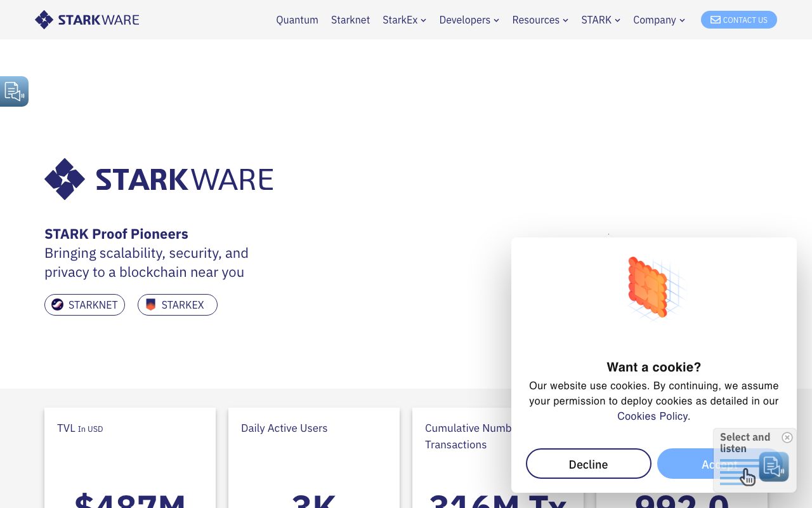The width and height of the screenshot is (812, 508).
Task: Go to the Quantum page
Action: [x=297, y=20]
